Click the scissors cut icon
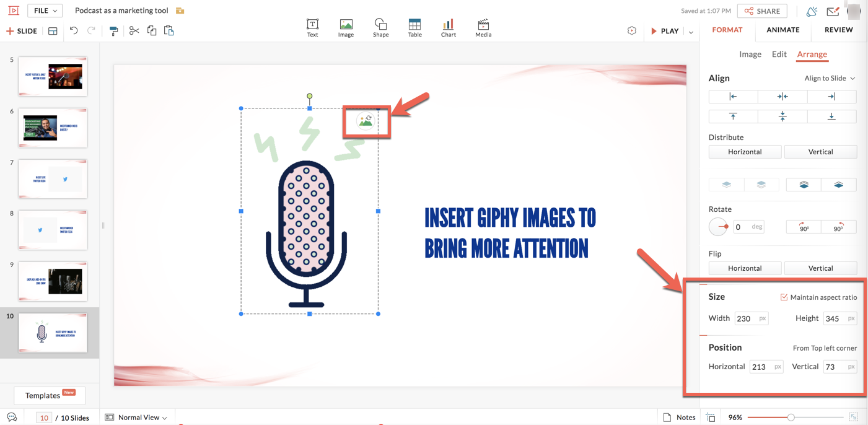Screen dimensions: 868x425 [134, 31]
